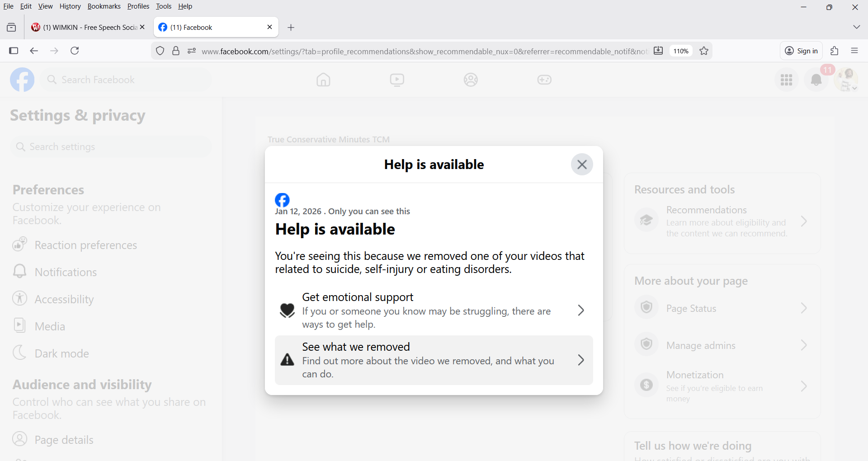Open the Facebook apps grid menu

click(786, 80)
